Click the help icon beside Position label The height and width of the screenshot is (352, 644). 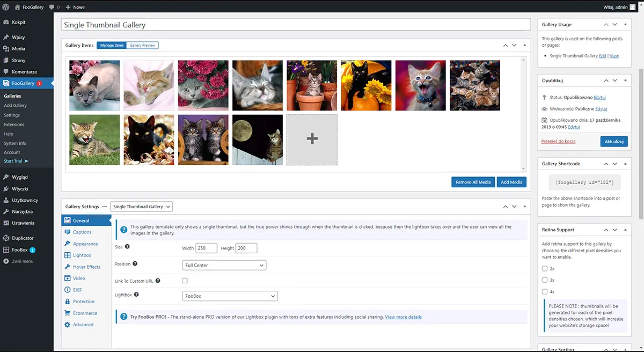tap(135, 264)
